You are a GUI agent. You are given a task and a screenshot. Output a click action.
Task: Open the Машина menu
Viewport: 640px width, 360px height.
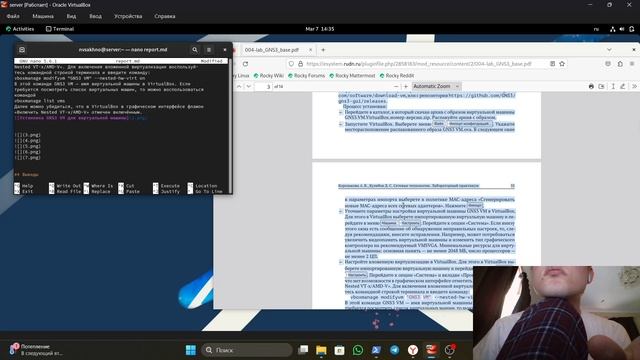[x=43, y=16]
